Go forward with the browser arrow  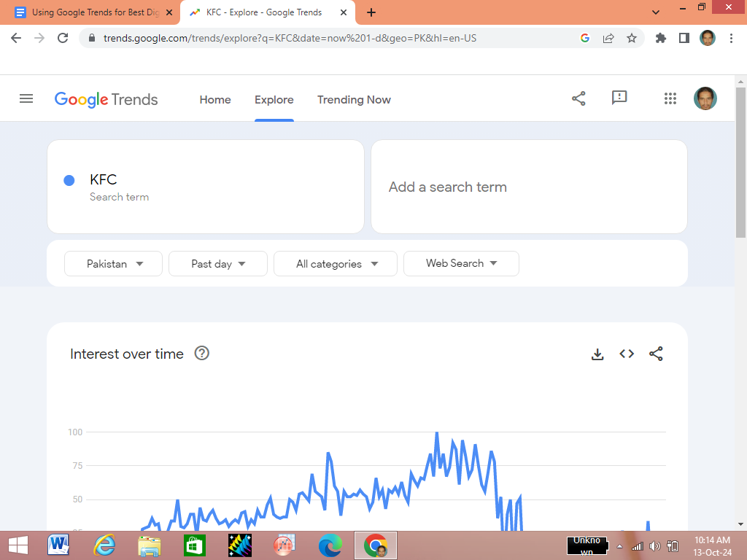[x=39, y=38]
